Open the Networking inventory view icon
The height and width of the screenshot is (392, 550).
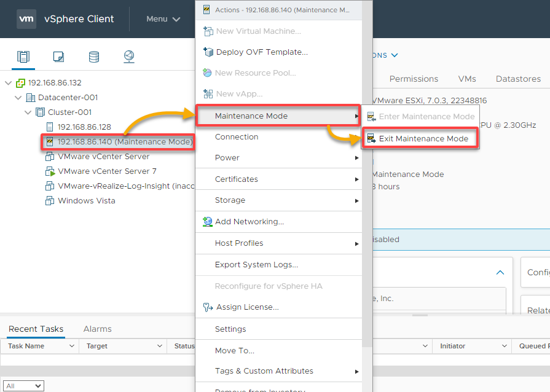[128, 57]
